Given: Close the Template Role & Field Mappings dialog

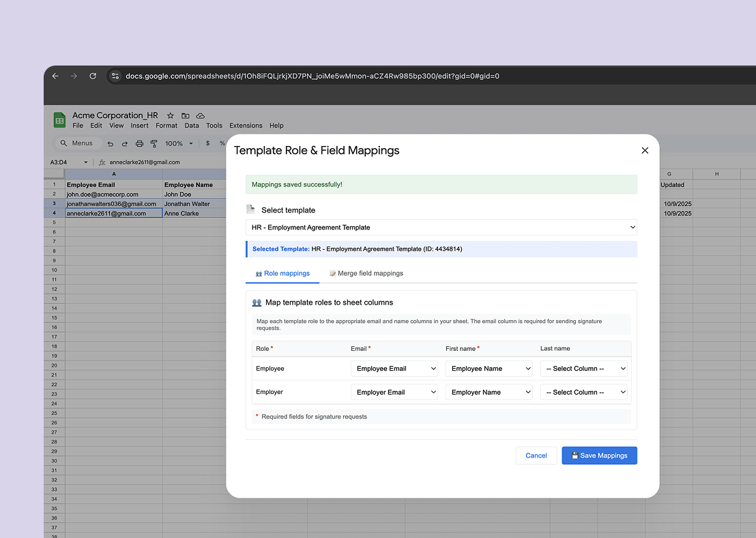Looking at the screenshot, I should (645, 150).
